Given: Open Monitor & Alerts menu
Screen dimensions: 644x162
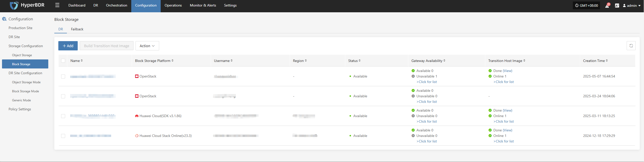Looking at the screenshot, I should [x=203, y=5].
